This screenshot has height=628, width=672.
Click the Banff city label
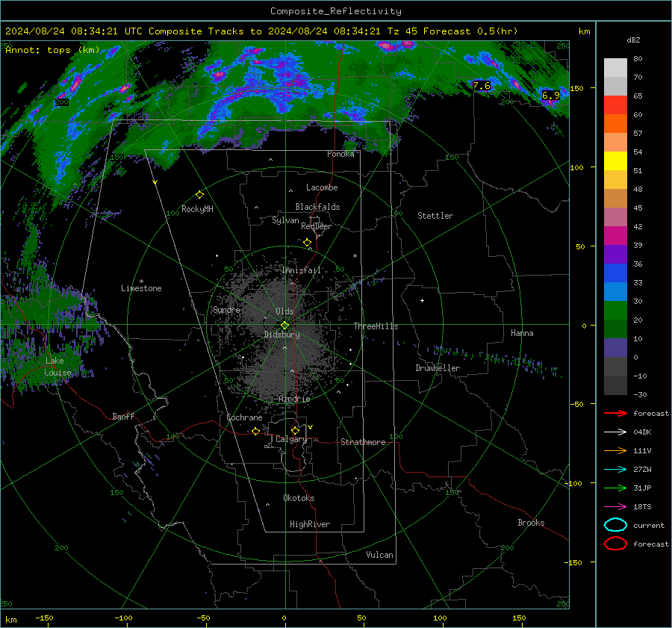pos(123,416)
